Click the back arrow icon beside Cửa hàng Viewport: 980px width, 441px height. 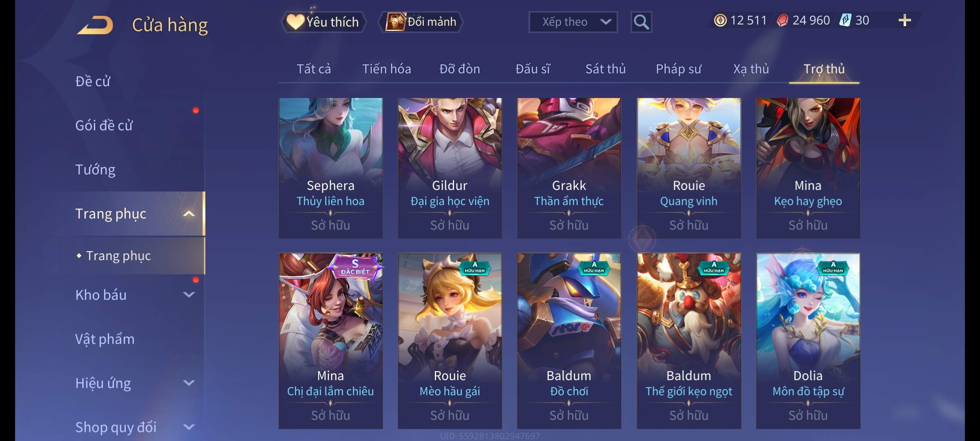tap(95, 25)
